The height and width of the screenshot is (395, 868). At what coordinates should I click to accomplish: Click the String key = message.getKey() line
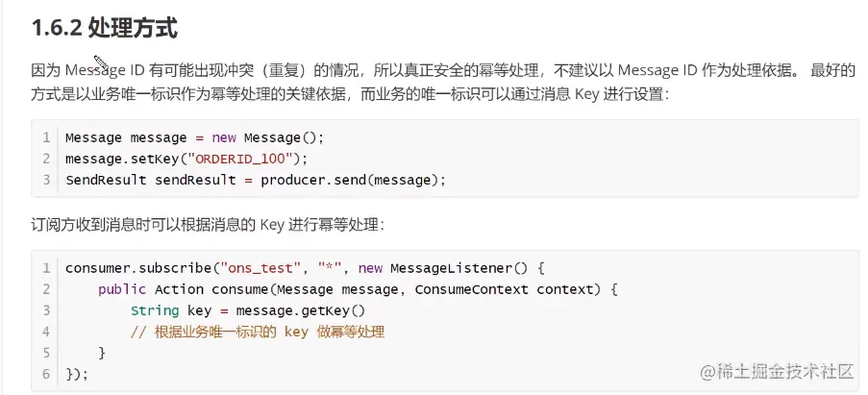[x=249, y=310]
